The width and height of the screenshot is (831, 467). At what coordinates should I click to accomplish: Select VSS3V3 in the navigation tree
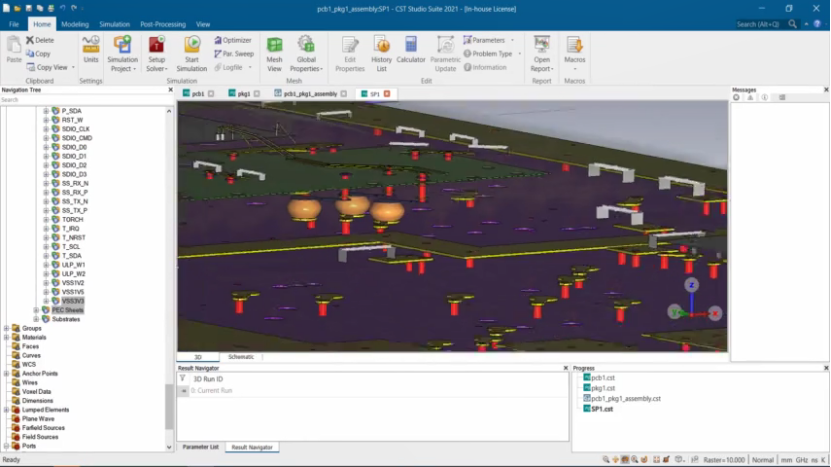coord(73,301)
